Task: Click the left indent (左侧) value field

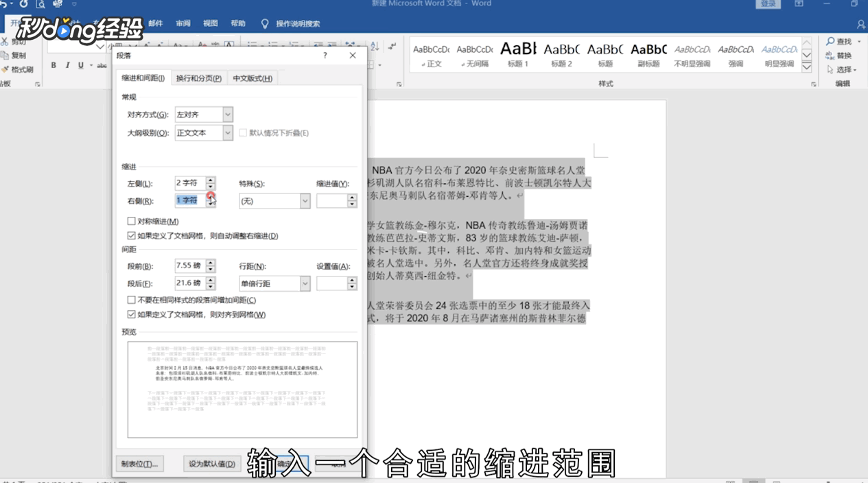Action: (190, 183)
